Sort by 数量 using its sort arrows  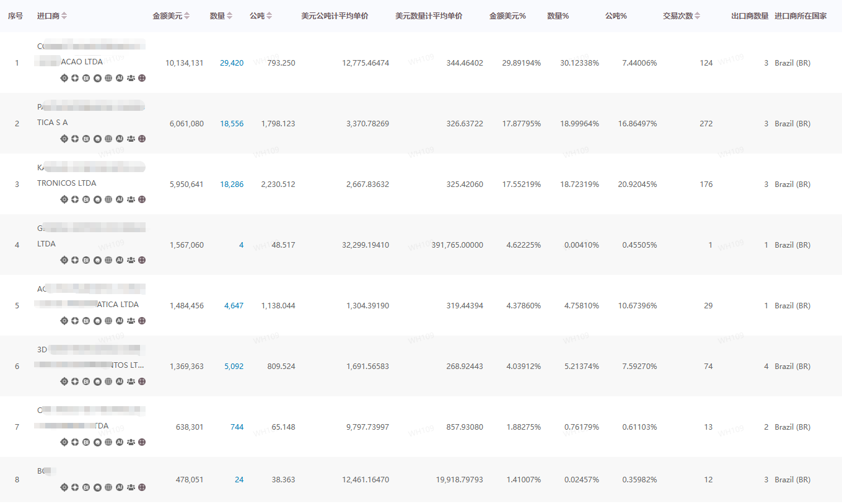point(230,16)
